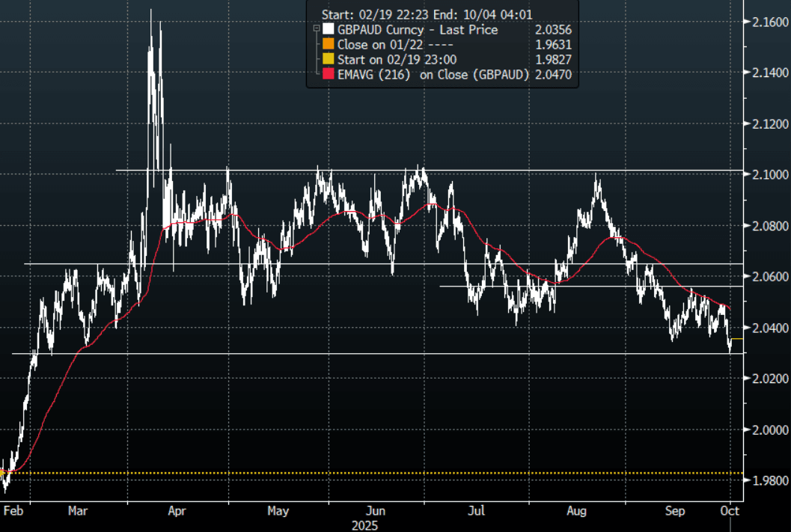This screenshot has height=532, width=791.
Task: Click the orange marker at chart's left edge
Action: point(2,472)
